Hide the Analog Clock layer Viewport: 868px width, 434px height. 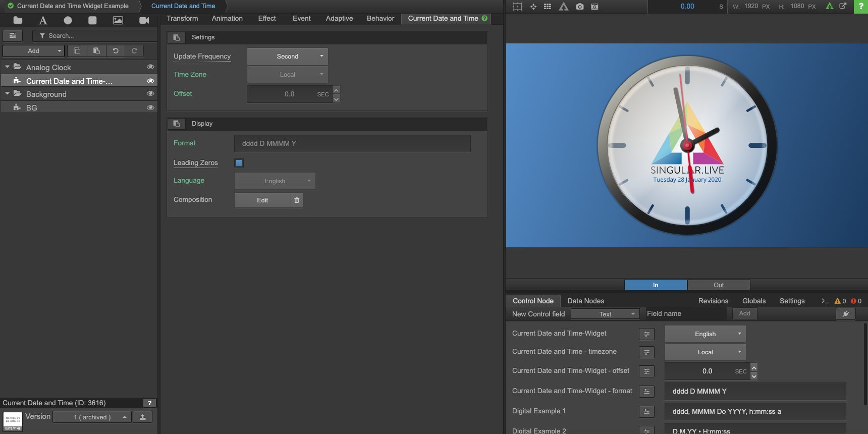(150, 67)
